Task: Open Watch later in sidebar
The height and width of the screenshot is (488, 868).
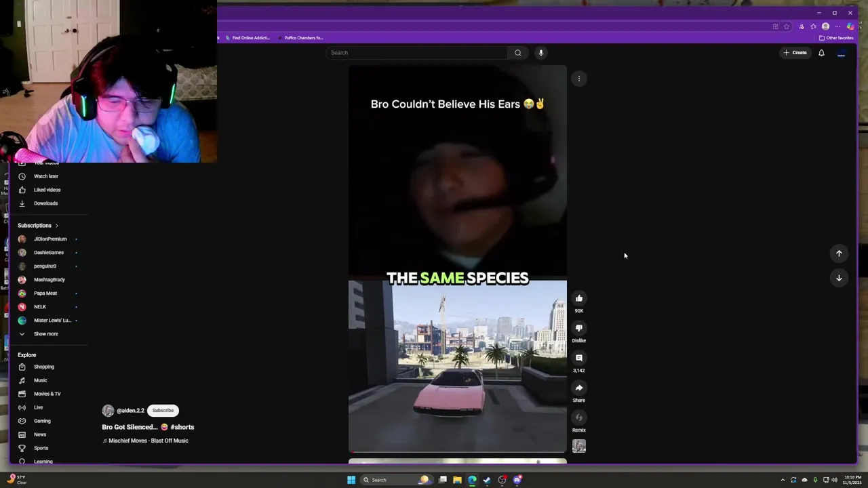Action: click(x=46, y=176)
